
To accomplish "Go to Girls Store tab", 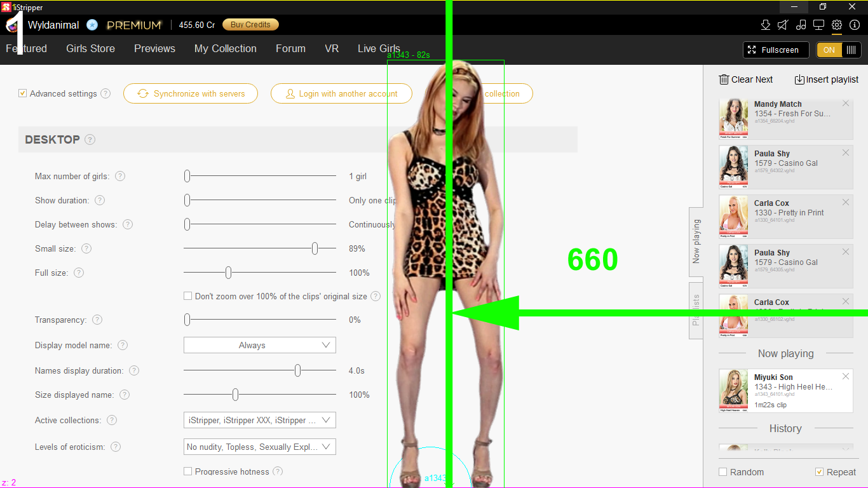I will click(x=90, y=48).
